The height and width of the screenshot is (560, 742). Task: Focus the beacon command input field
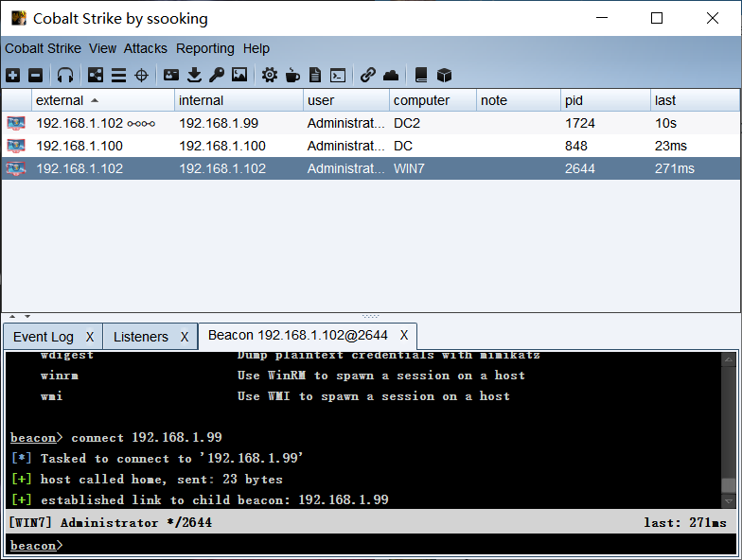[371, 545]
